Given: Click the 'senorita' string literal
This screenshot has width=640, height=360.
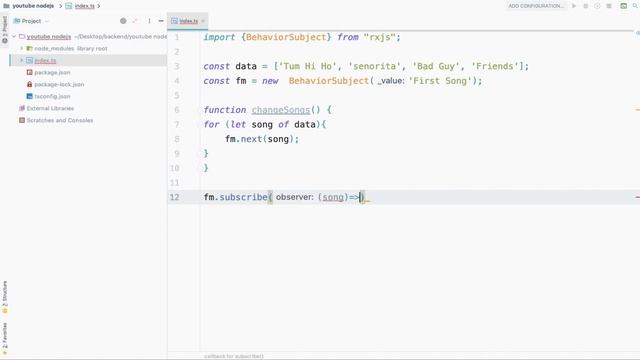Looking at the screenshot, I should tap(374, 66).
